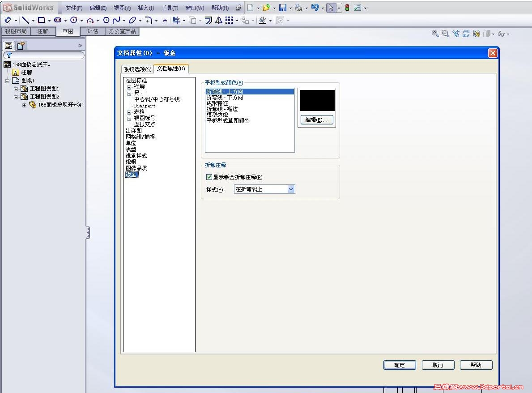Click the Select cursor tool icon
532x393 pixels.
[331, 8]
